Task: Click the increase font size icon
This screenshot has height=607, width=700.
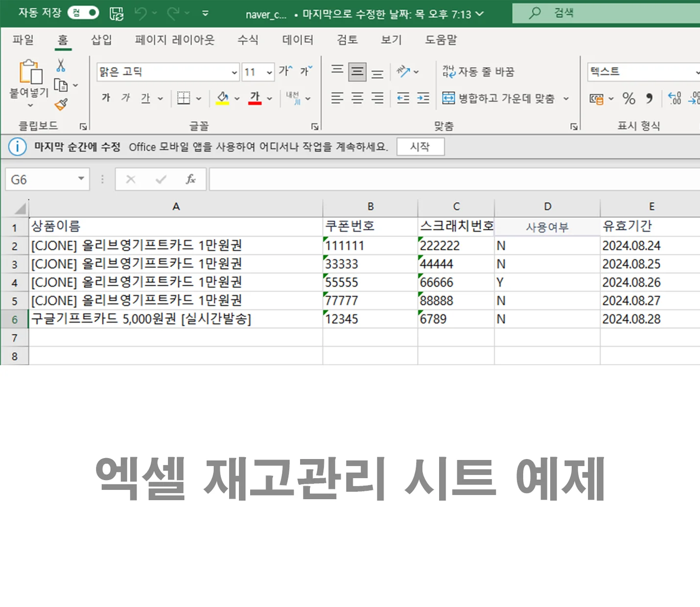Action: pos(285,72)
